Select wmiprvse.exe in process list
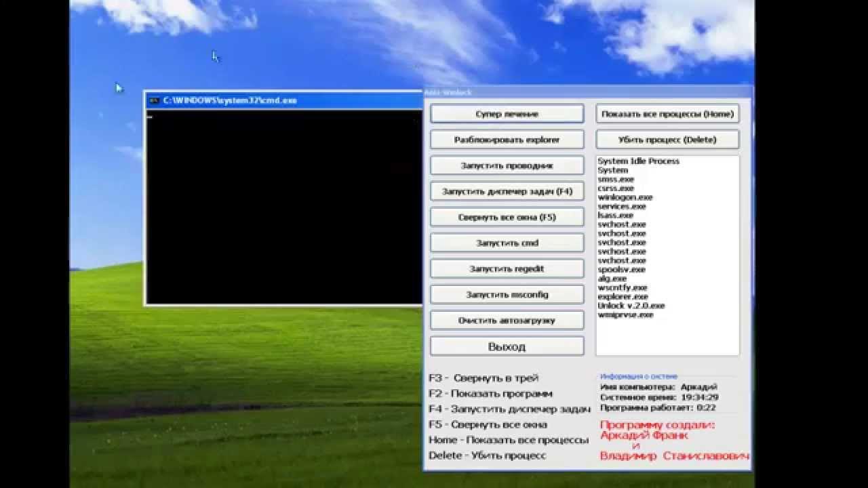Viewport: 868px width, 488px height. coord(625,314)
